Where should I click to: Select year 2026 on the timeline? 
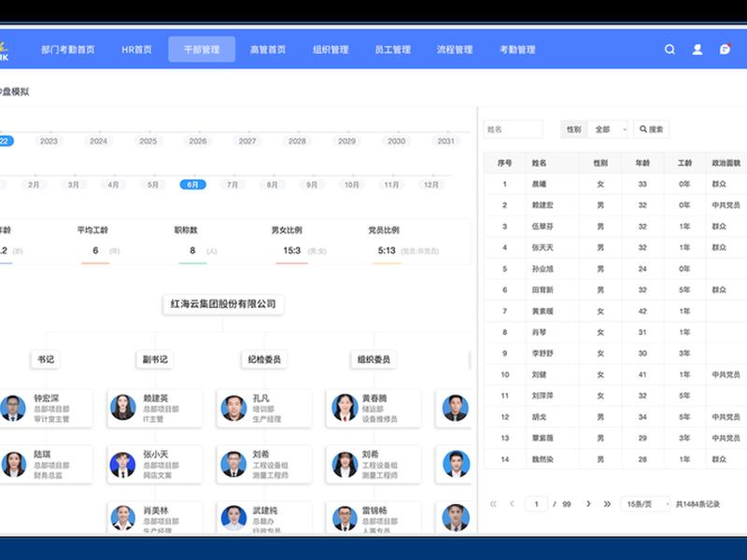coord(198,141)
